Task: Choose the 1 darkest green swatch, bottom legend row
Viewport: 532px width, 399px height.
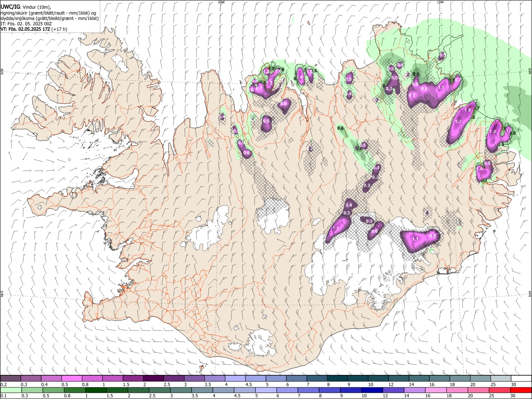Action: (96, 390)
